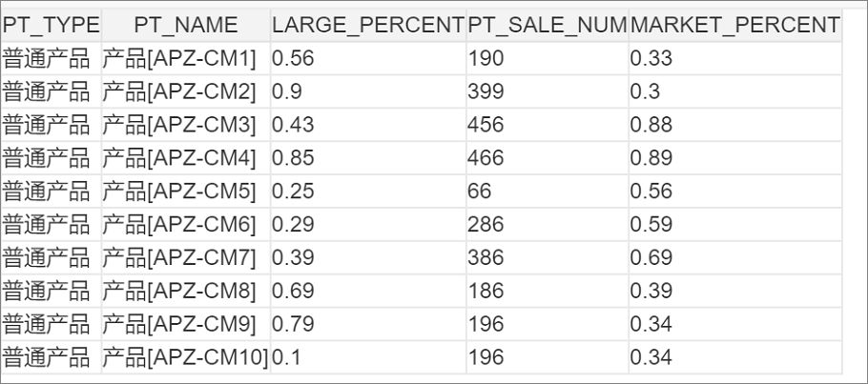This screenshot has width=868, height=384.
Task: Click the PT_TYPE column header
Action: [x=52, y=25]
